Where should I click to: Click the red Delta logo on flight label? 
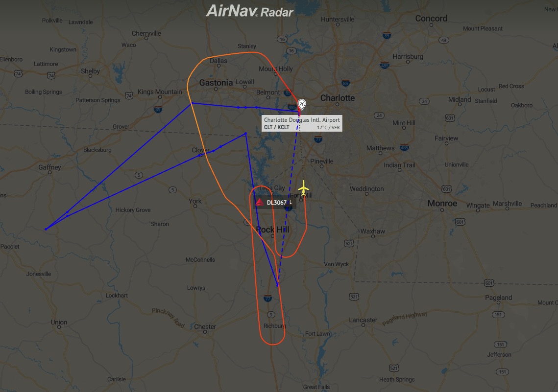[260, 202]
